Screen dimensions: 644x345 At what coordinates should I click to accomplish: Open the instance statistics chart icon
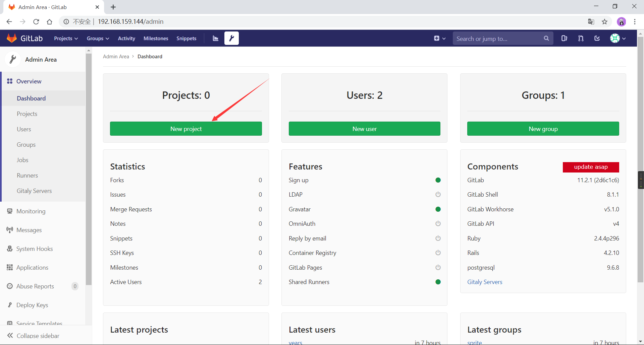(216, 39)
